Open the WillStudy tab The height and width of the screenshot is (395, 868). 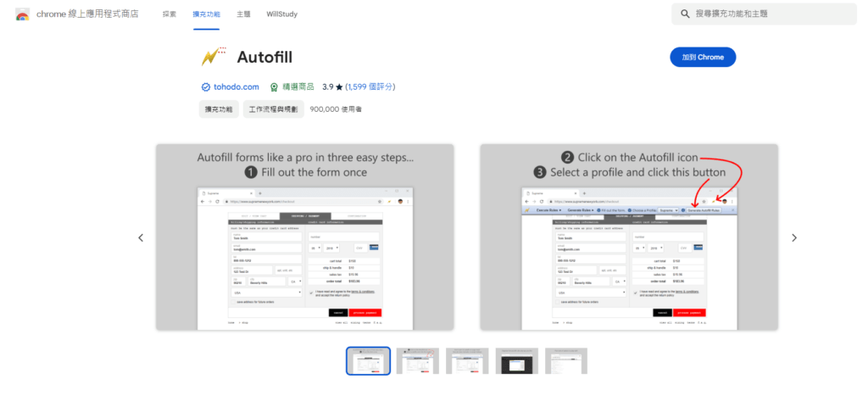click(x=281, y=14)
